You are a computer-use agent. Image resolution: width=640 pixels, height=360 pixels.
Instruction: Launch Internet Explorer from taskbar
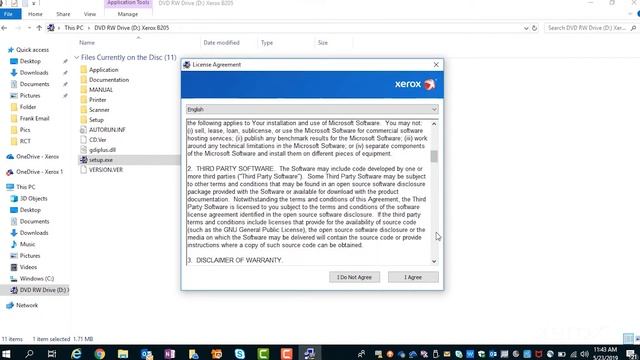pos(76,353)
